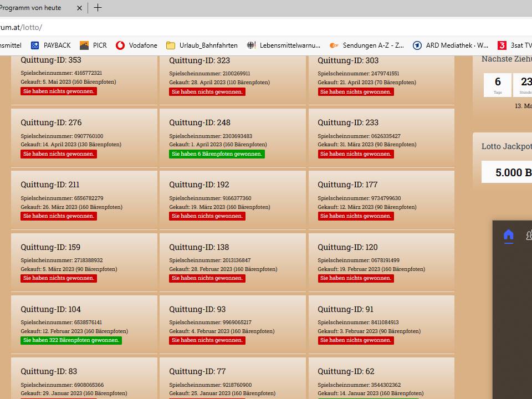This screenshot has width=532, height=399.
Task: Open the Urlaub_Bahnfahrten bookmark folder
Action: pos(202,45)
